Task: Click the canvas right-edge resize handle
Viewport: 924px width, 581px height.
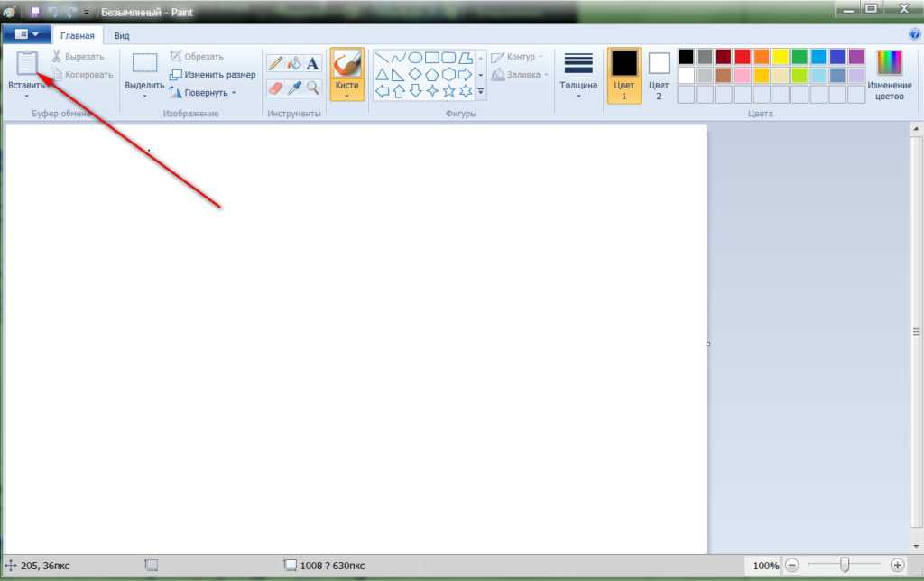Action: (708, 344)
